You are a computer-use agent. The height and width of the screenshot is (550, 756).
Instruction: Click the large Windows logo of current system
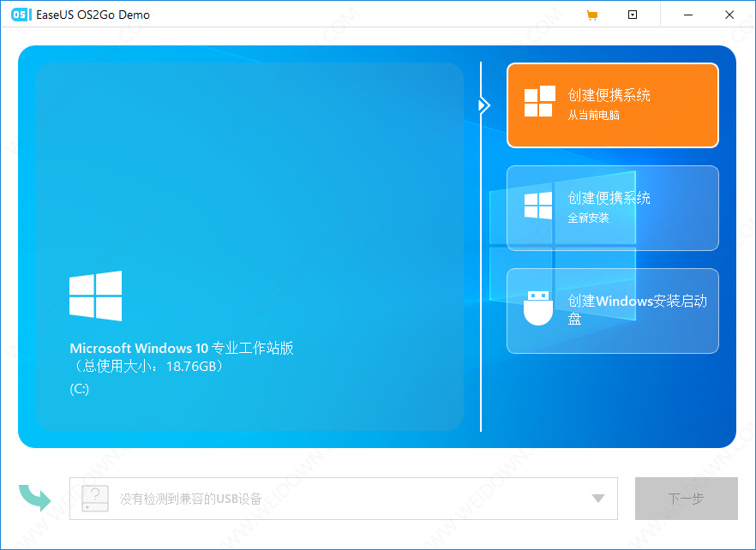coord(95,296)
